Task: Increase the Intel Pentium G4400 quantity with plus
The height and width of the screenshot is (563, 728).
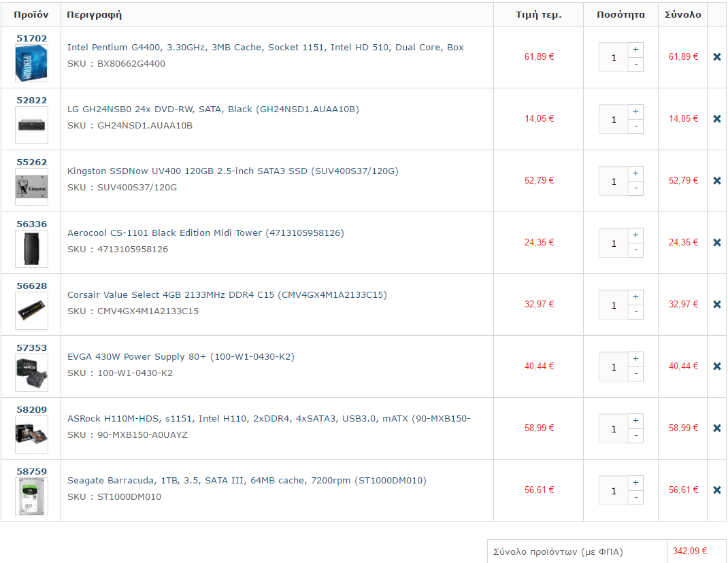Action: (635, 50)
